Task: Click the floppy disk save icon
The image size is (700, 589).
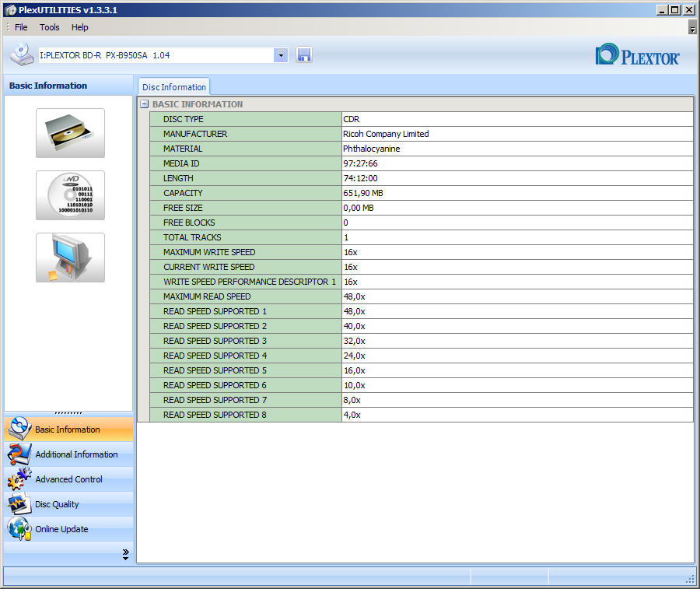Action: click(x=303, y=55)
